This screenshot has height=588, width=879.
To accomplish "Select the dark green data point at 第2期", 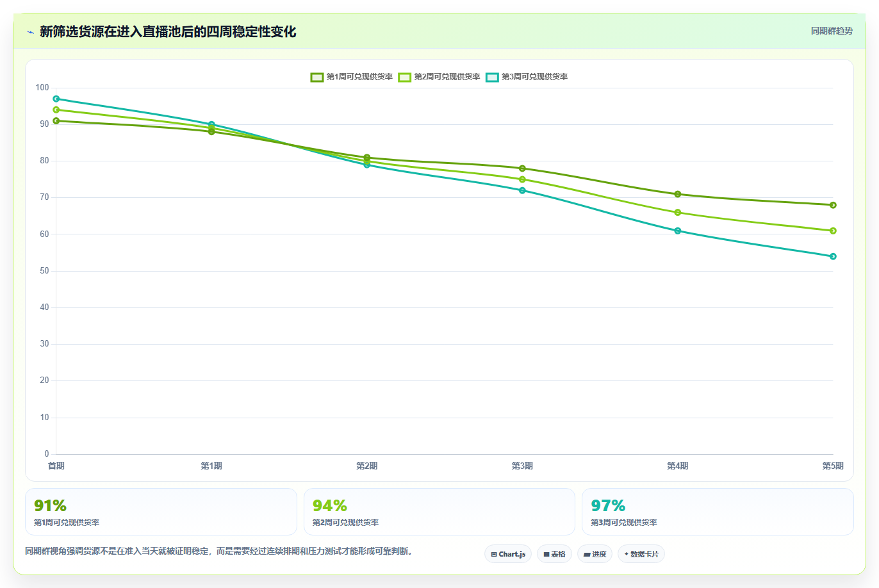I will pos(367,158).
